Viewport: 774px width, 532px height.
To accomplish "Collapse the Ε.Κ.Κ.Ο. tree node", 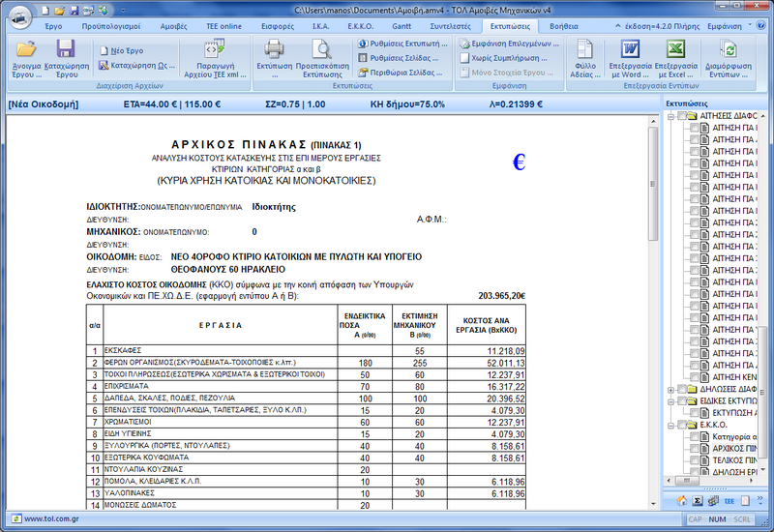I will 670,425.
